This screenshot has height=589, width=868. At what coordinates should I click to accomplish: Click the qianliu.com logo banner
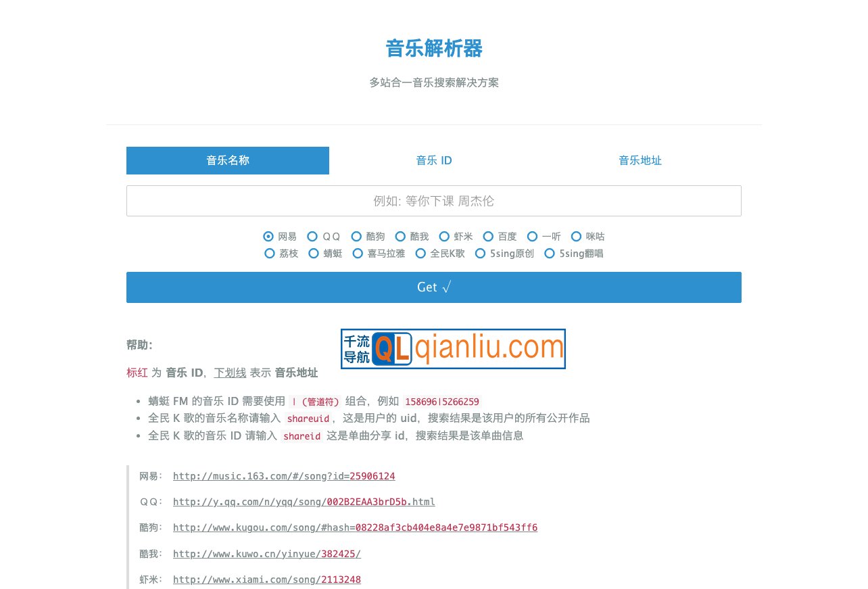(x=452, y=348)
